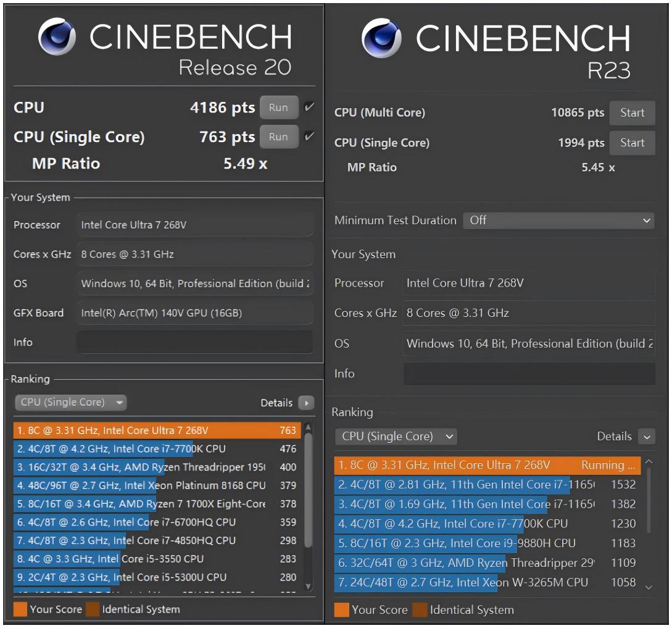Click the R20 ranking scrollbar thumb
The height and width of the screenshot is (628, 672).
[308, 490]
